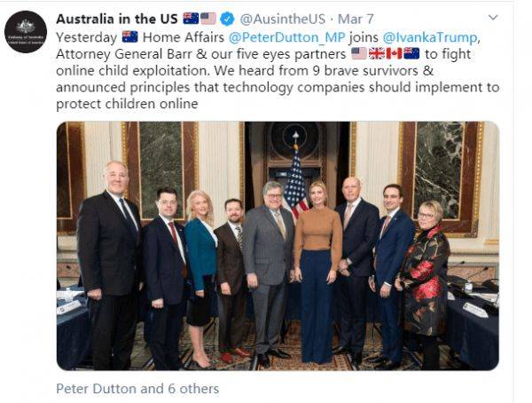Open the Embassy of Australia profile avatar
Screen dimensions: 532x403
click(x=26, y=32)
